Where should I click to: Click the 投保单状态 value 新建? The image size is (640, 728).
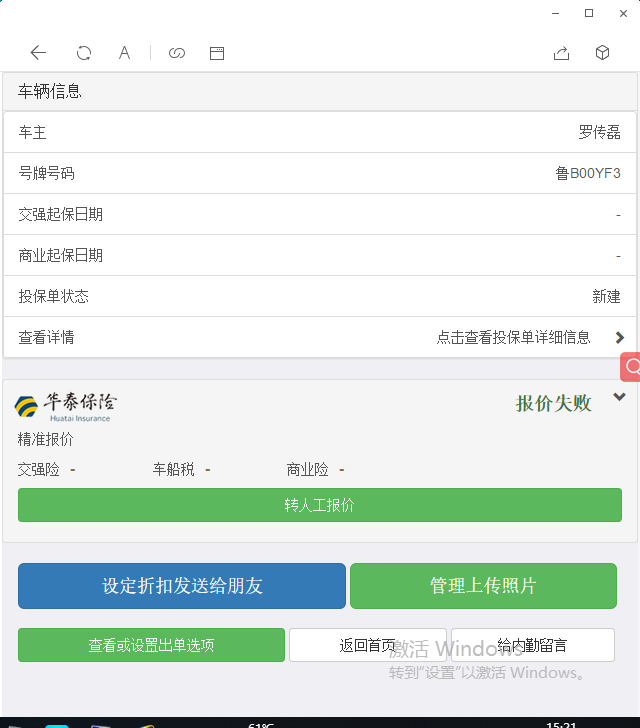(607, 296)
